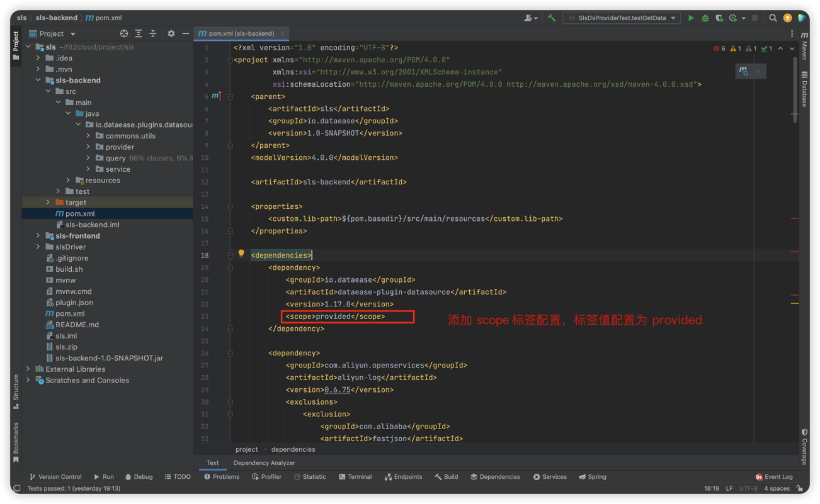The width and height of the screenshot is (820, 504).
Task: Collapse all nodes in the Project panel
Action: [153, 33]
